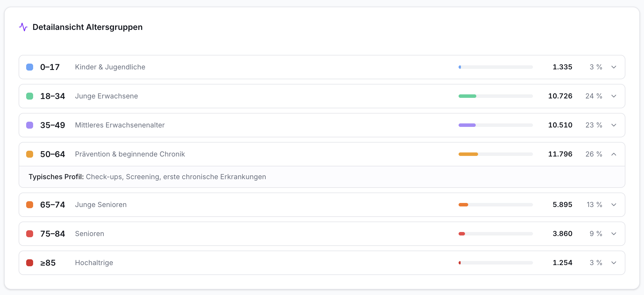The image size is (644, 295).
Task: Click the orange color square for 65–74
Action: [x=30, y=205]
